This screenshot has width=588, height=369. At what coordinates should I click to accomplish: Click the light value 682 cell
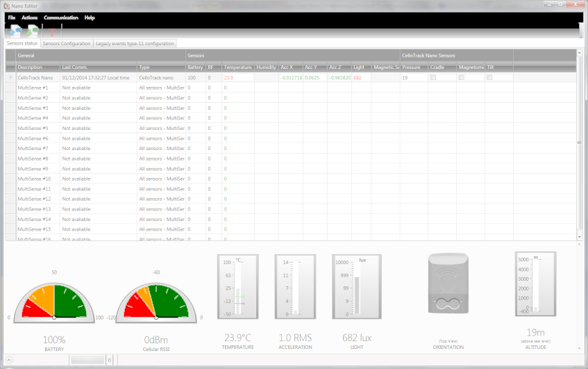(x=362, y=78)
